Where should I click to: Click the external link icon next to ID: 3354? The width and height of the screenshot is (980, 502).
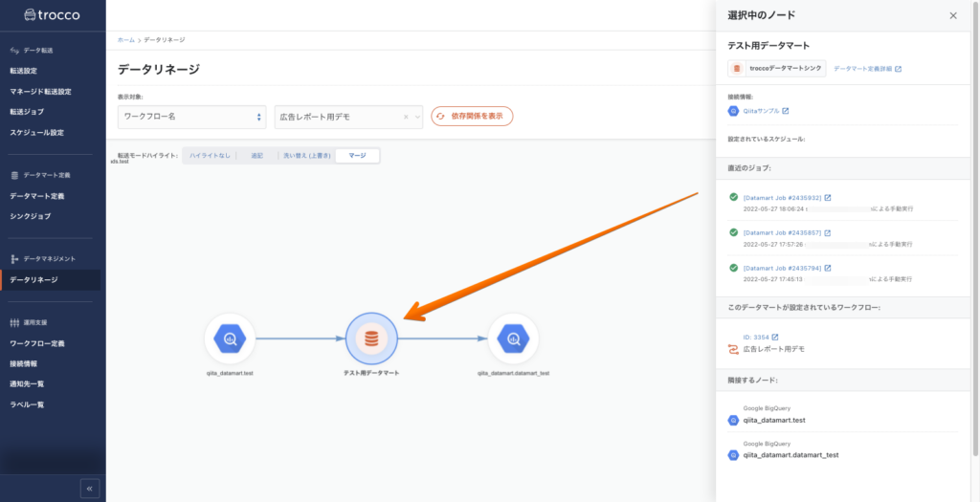[x=775, y=337]
